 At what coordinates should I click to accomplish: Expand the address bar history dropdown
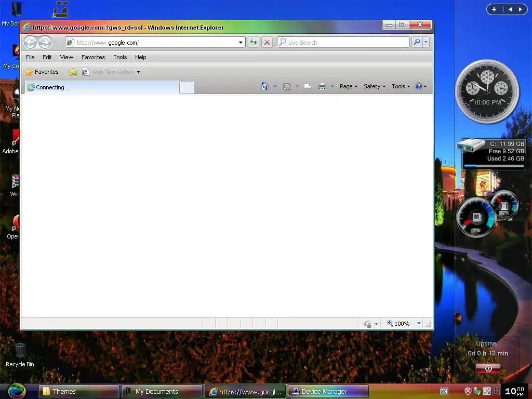(x=241, y=43)
